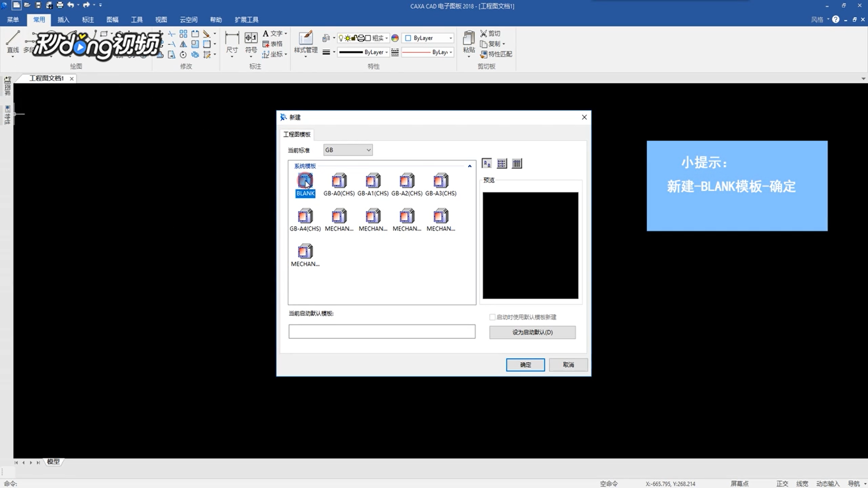Viewport: 868px width, 488px height.
Task: Open the layer dropdown showing 粗实
Action: (x=363, y=38)
